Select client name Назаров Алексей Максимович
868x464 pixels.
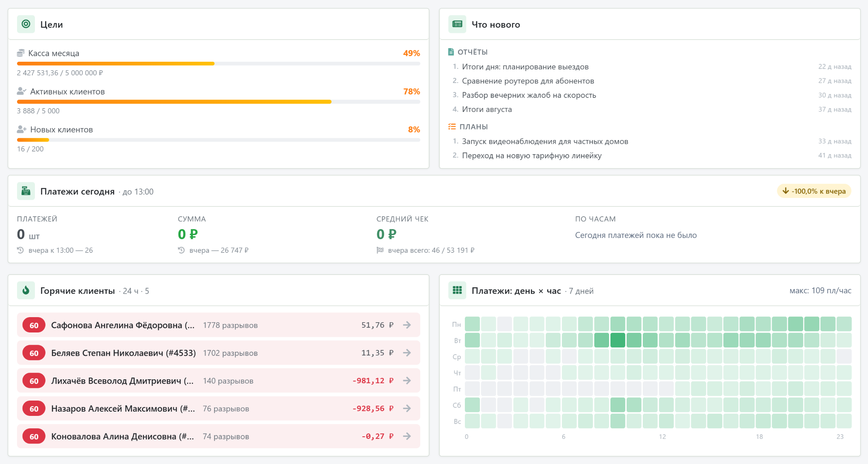click(123, 409)
